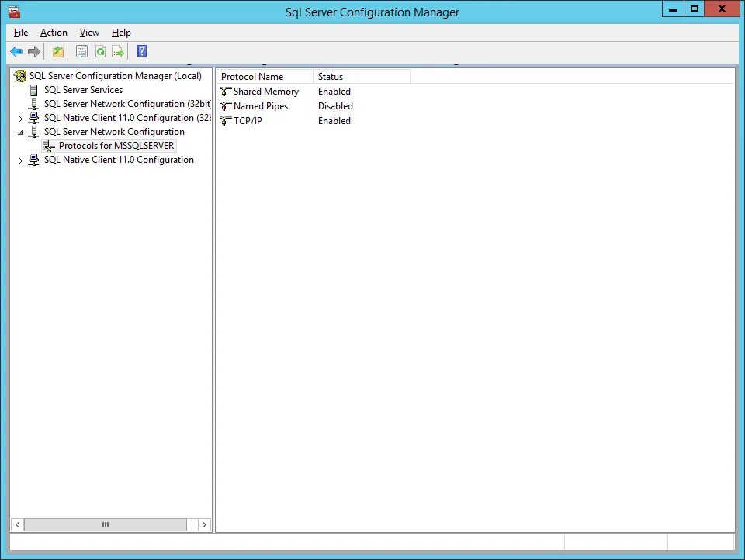The height and width of the screenshot is (560, 745).
Task: Expand the bottom SQL Native Client 11.0 Configuration
Action: point(20,161)
